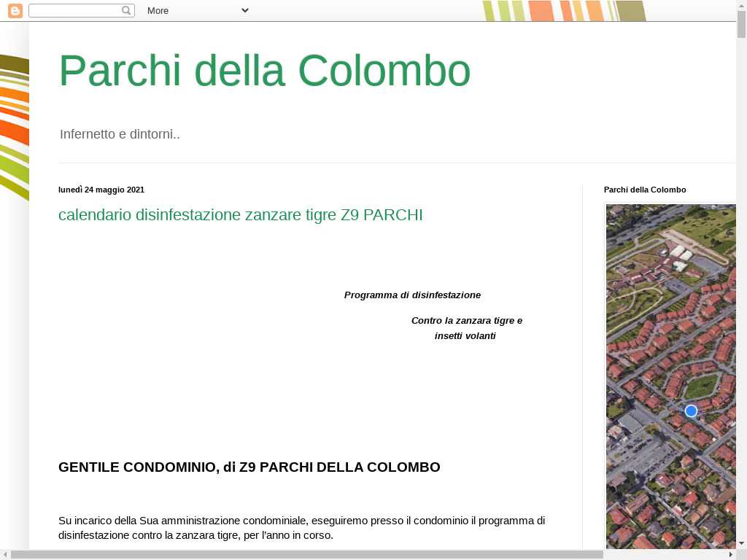Click the Infernetto e dintorni subtitle
The width and height of the screenshot is (747, 560).
click(x=120, y=134)
